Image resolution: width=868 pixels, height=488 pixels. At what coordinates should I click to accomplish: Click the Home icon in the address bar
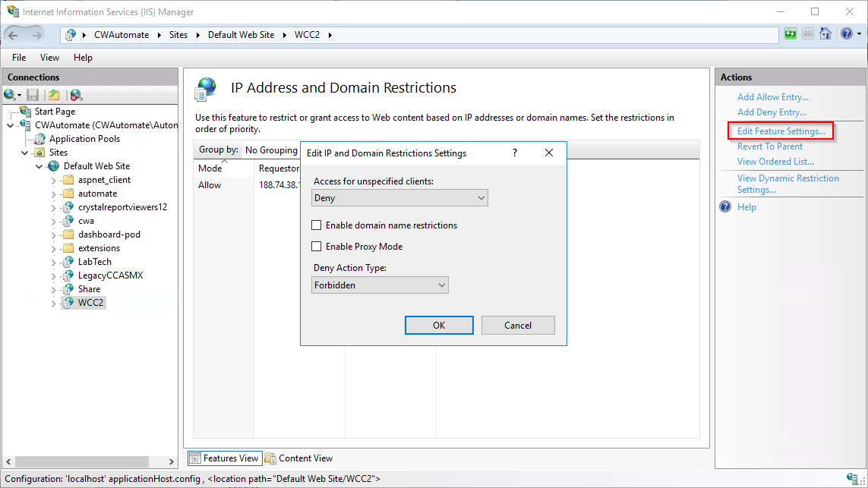825,33
